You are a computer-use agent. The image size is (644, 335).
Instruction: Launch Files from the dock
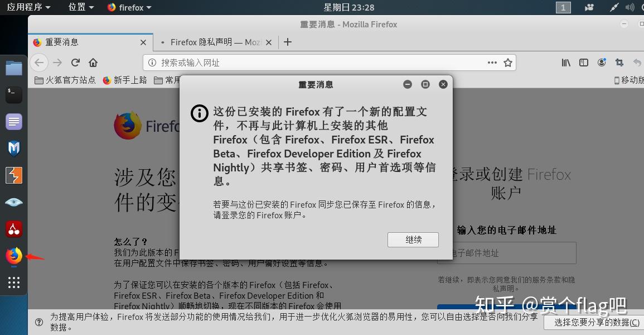pyautogui.click(x=14, y=68)
